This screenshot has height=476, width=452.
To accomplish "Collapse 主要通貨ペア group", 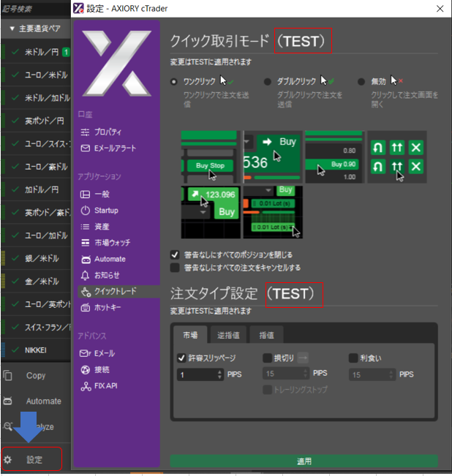I will (12, 29).
